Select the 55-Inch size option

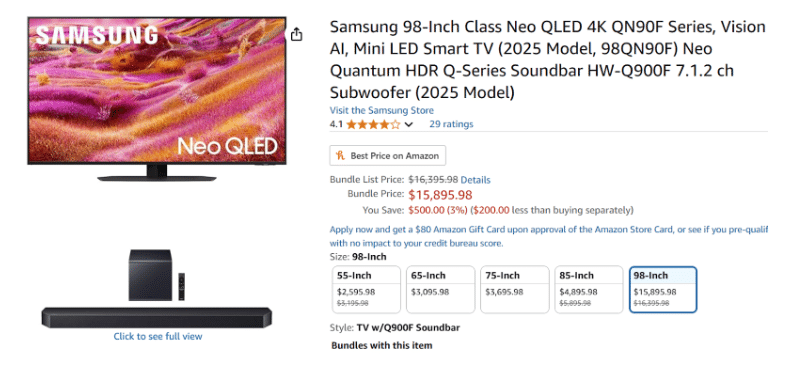coord(367,290)
